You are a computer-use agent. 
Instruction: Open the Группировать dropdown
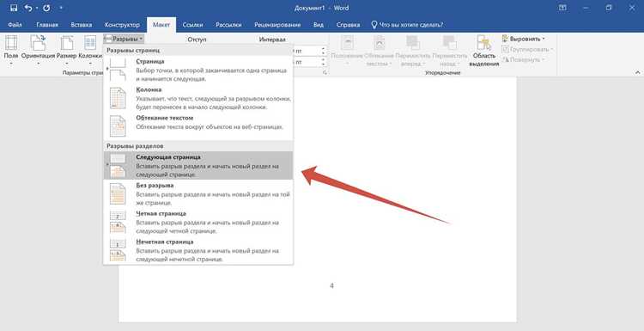pos(527,49)
